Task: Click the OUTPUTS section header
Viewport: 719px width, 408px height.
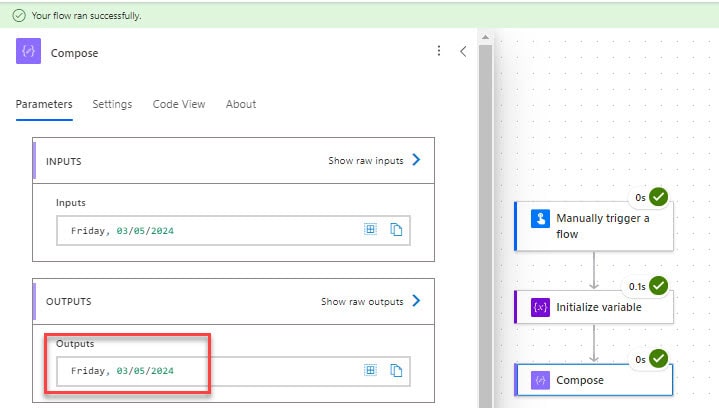Action: coord(233,302)
